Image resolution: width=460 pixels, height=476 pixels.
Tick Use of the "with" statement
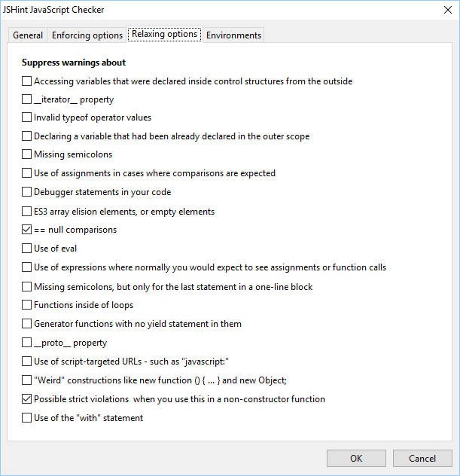point(27,418)
